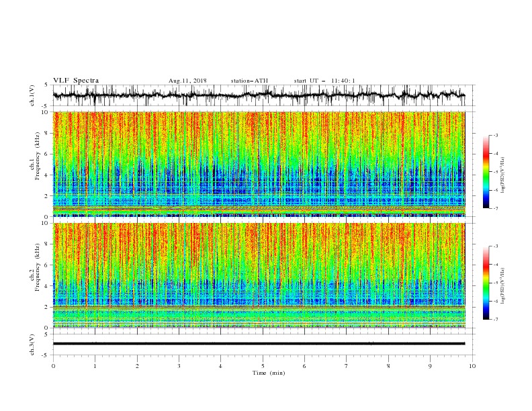Click the time axis tick label "5"
The image size is (532, 411).
[263, 366]
